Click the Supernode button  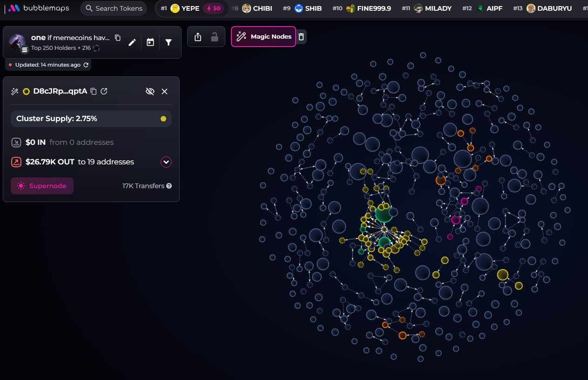tap(42, 186)
